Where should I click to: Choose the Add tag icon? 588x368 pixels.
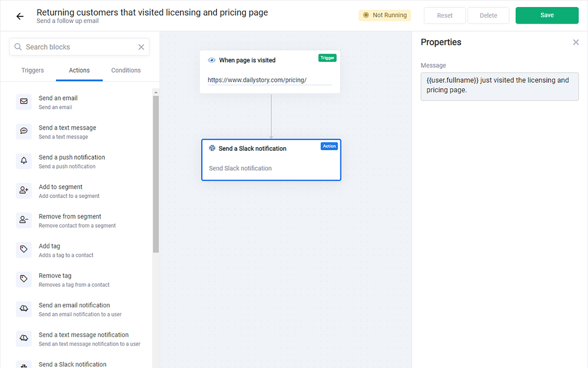tap(24, 249)
